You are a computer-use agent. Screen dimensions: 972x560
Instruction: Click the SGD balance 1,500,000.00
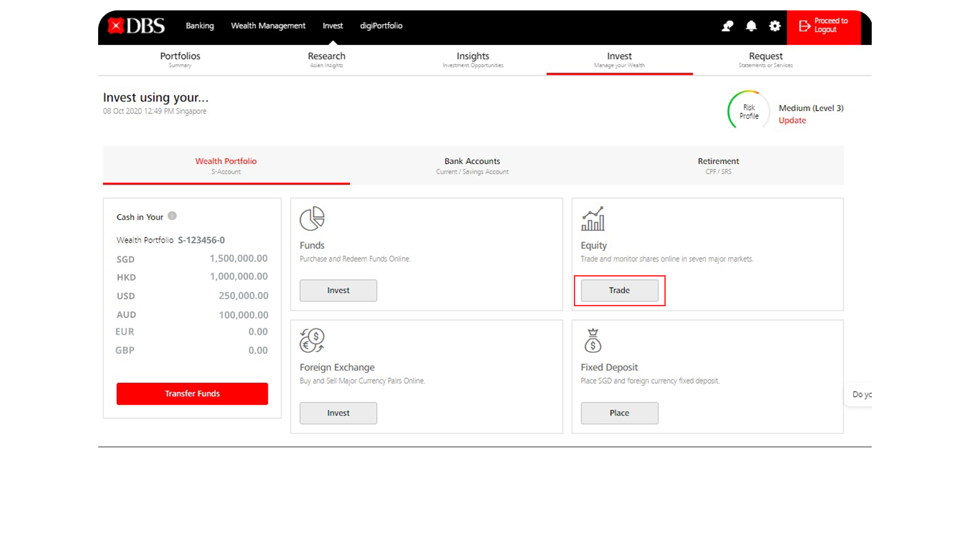[239, 259]
